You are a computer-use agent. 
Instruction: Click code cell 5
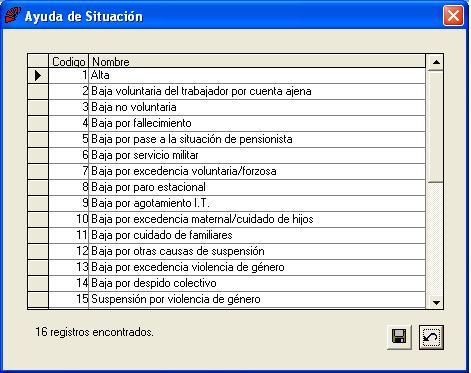(69, 139)
